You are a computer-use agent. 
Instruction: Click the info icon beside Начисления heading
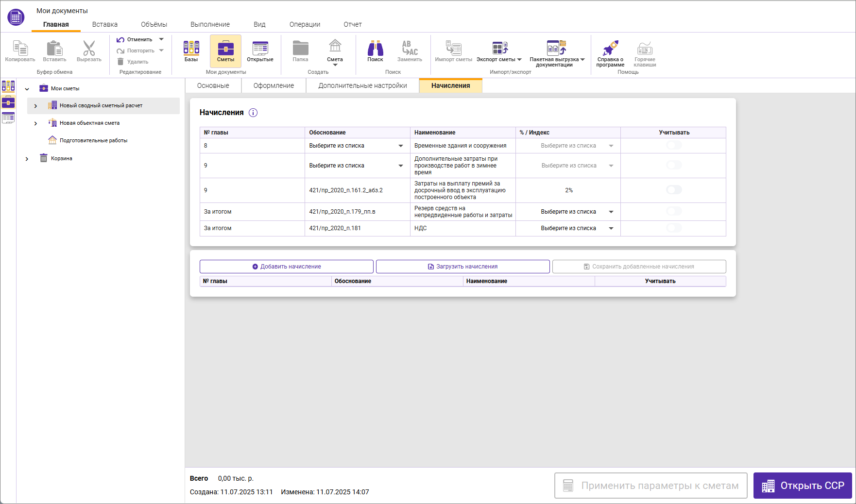tap(253, 113)
